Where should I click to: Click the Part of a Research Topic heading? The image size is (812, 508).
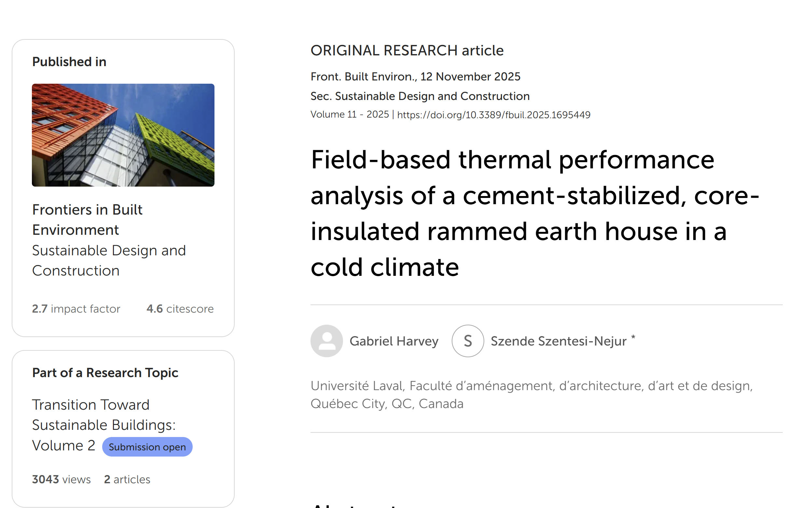[x=105, y=373]
